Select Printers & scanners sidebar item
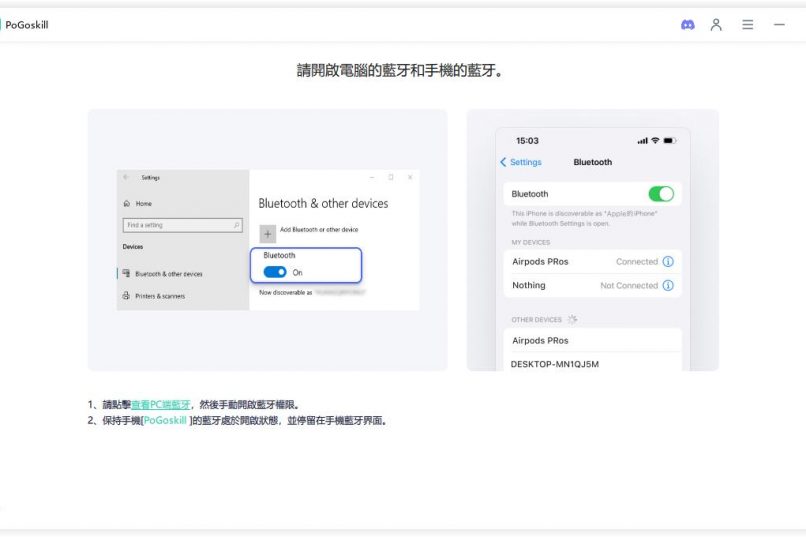806x537 pixels. [159, 296]
